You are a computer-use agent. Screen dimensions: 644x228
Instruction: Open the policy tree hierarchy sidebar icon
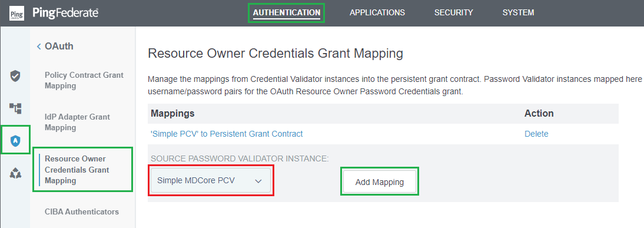pos(15,108)
